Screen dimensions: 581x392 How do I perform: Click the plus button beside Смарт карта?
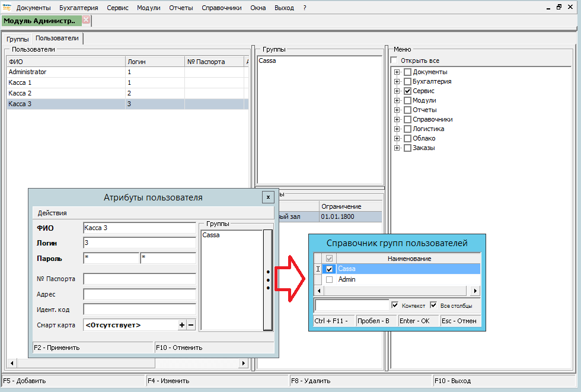pos(182,325)
